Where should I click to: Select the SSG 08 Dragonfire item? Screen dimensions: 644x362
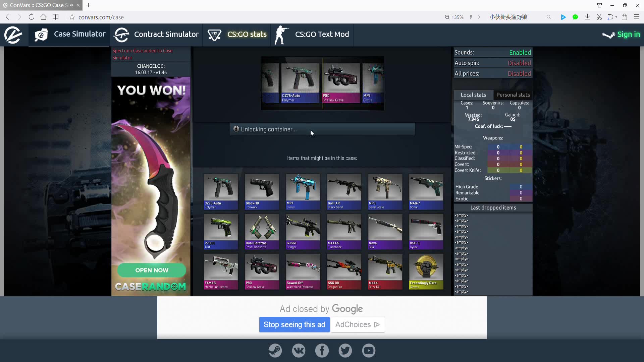344,271
